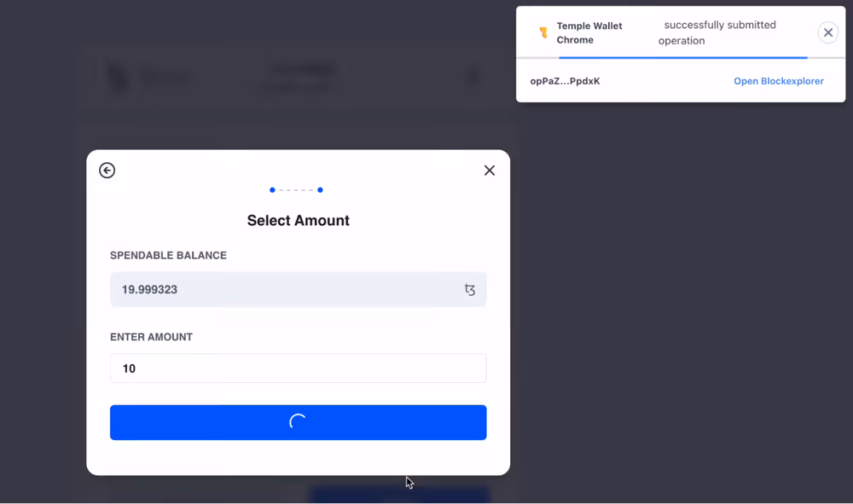Viewport: 853px width, 504px height.
Task: Click the Temple Wallet notification icon
Action: coord(543,33)
